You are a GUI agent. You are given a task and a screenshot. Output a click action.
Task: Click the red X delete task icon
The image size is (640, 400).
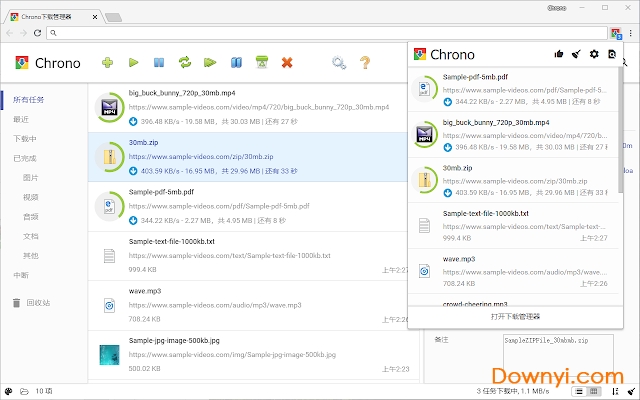288,63
